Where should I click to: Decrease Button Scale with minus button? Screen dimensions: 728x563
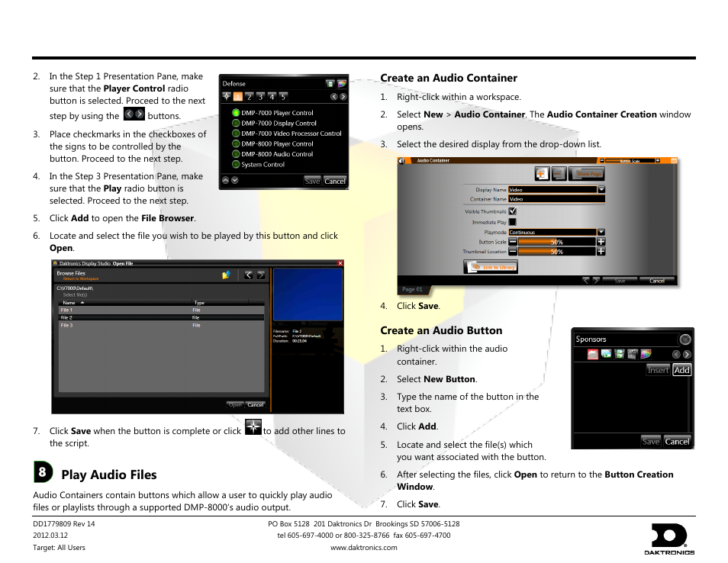(x=513, y=242)
